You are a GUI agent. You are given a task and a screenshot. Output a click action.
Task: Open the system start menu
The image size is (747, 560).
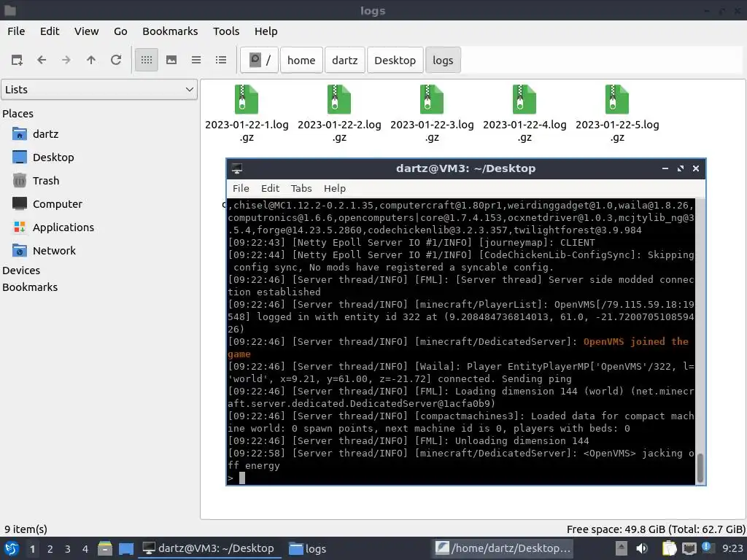click(12, 548)
